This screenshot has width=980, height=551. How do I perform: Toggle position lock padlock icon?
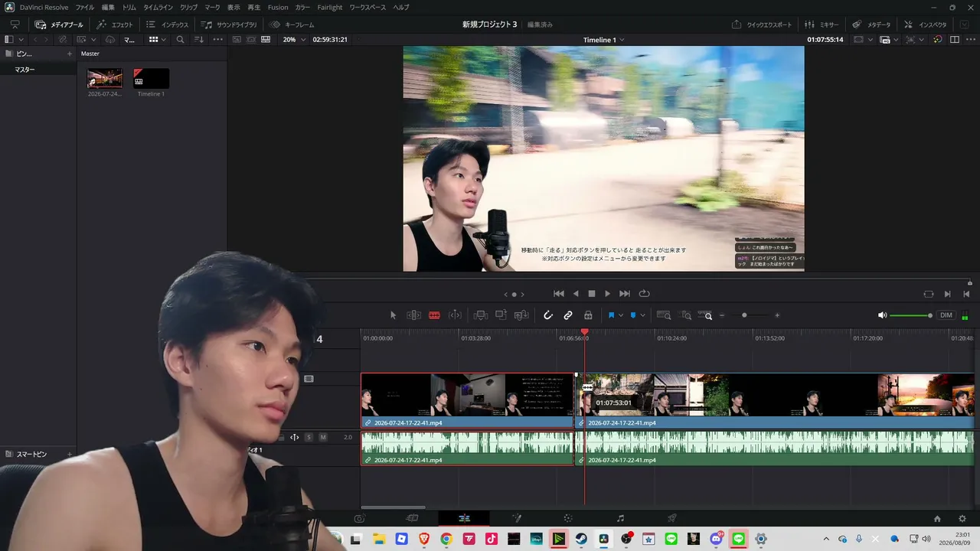tap(588, 315)
